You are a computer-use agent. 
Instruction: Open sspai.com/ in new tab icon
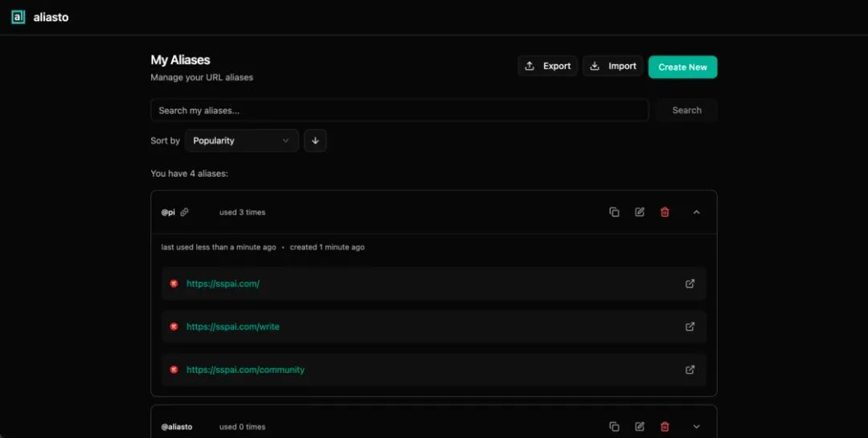690,284
